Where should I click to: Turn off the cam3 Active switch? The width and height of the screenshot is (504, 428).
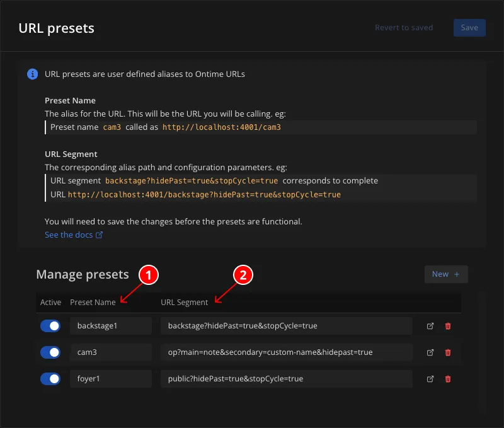coord(50,352)
